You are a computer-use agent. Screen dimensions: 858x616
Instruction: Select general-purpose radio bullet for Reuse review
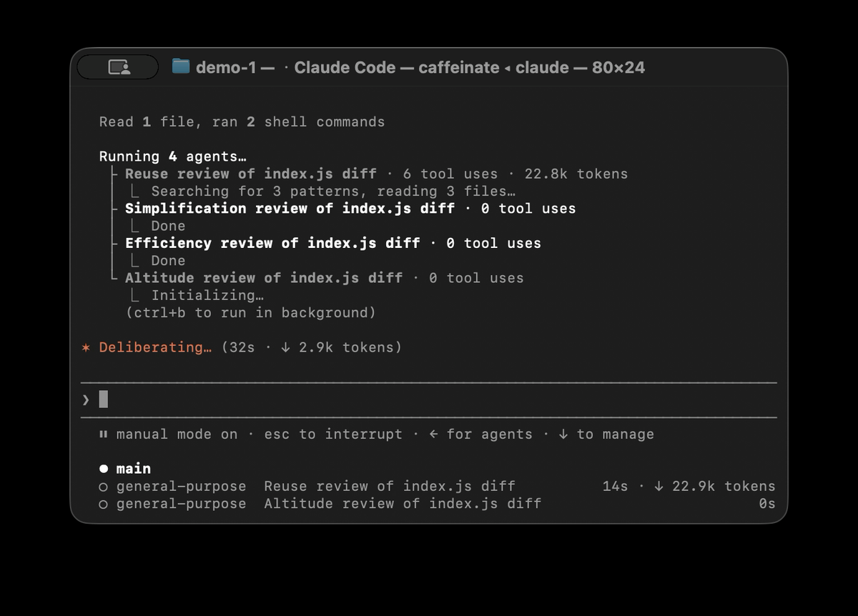coord(104,487)
